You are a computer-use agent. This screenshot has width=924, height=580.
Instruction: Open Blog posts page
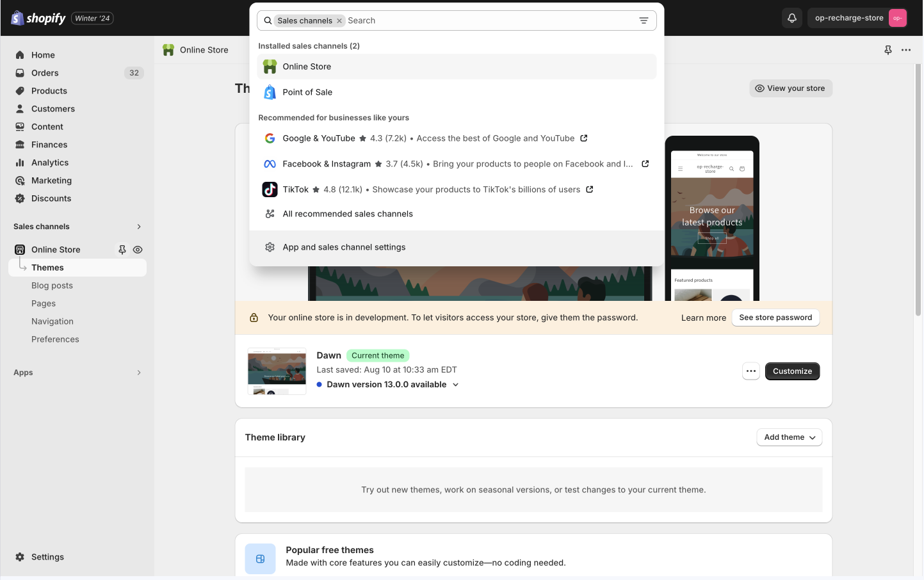pos(52,286)
